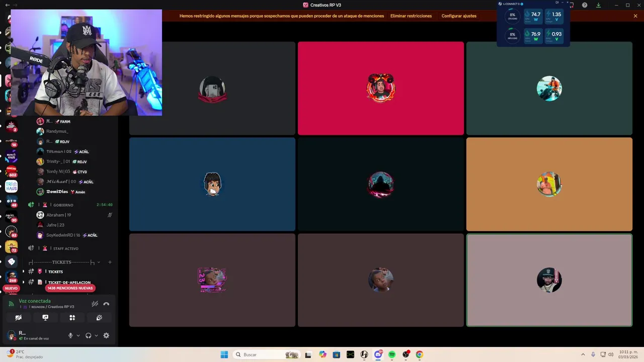Viewport: 644px width, 362px height.
Task: Click the highlighted speaking participant tile
Action: (549, 280)
